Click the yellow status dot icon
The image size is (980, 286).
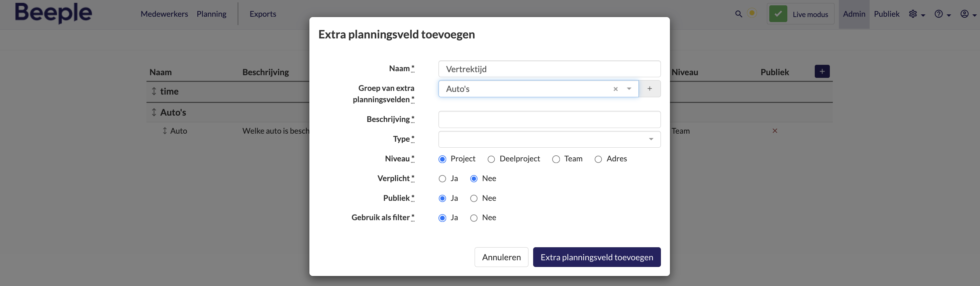(752, 13)
